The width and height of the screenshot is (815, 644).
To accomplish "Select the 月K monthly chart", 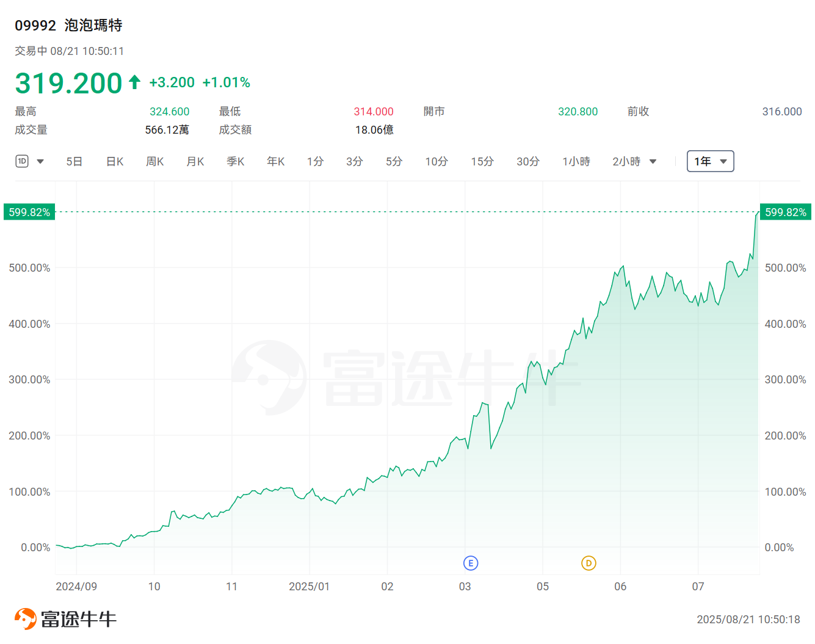I will tap(195, 161).
